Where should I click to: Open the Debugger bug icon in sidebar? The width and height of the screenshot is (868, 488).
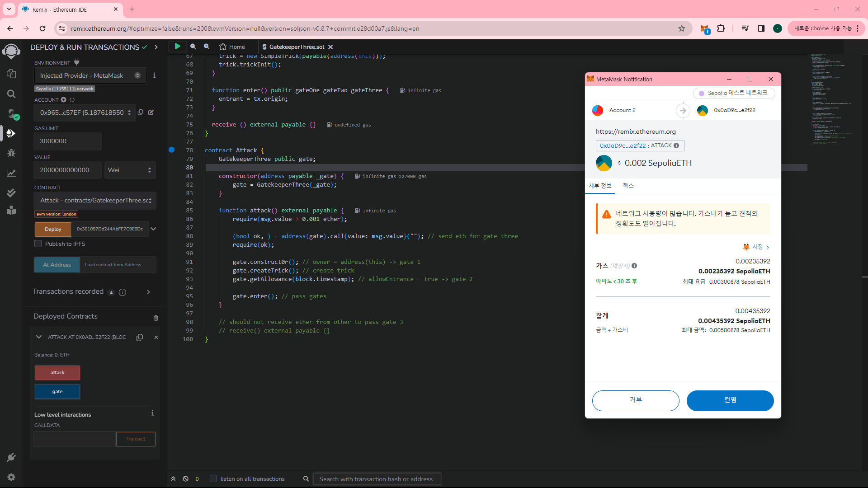(11, 153)
